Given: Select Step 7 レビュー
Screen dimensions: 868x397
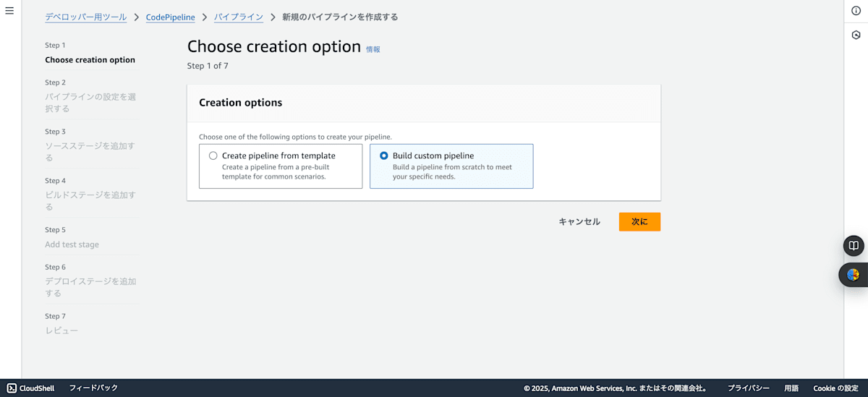Looking at the screenshot, I should point(61,324).
